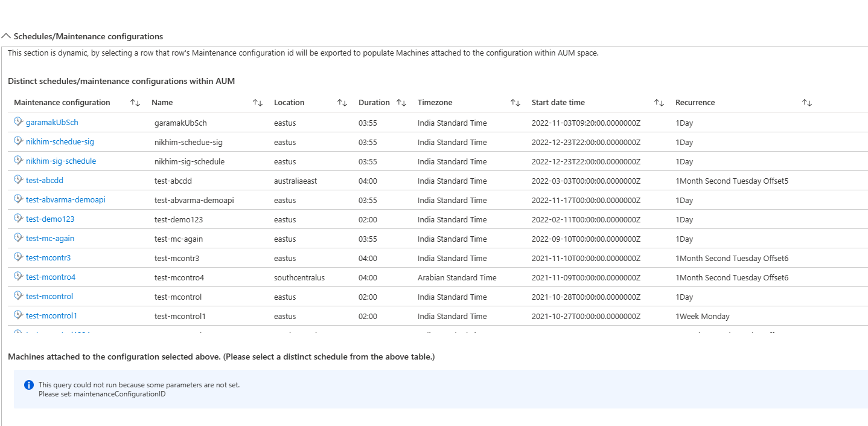Click the maintenance icon beside garamakUbSch
868x426 pixels.
click(x=18, y=122)
